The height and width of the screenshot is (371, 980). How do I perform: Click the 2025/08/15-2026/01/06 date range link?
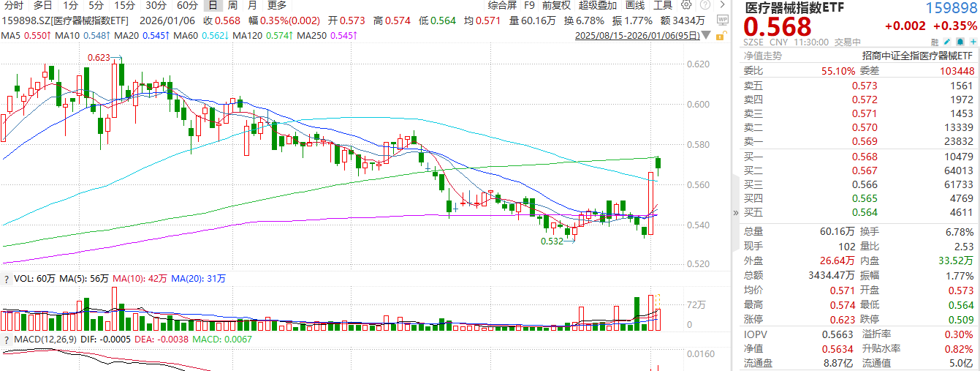(637, 35)
